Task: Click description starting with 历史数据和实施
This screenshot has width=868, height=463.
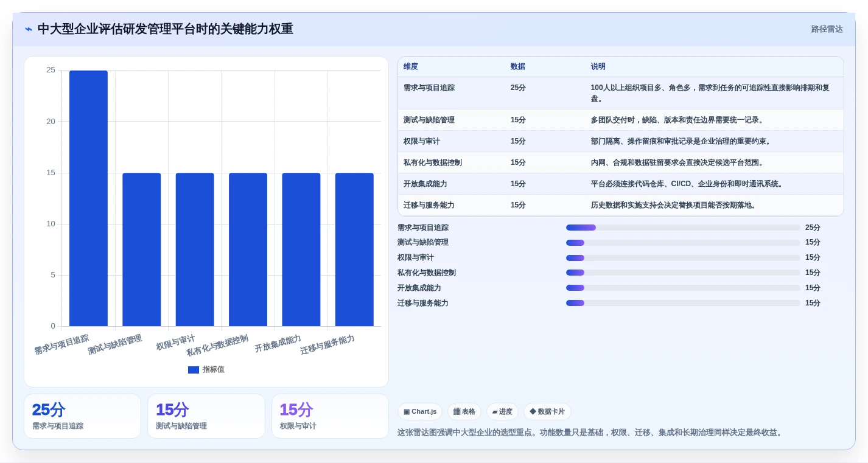Action: [x=674, y=206]
